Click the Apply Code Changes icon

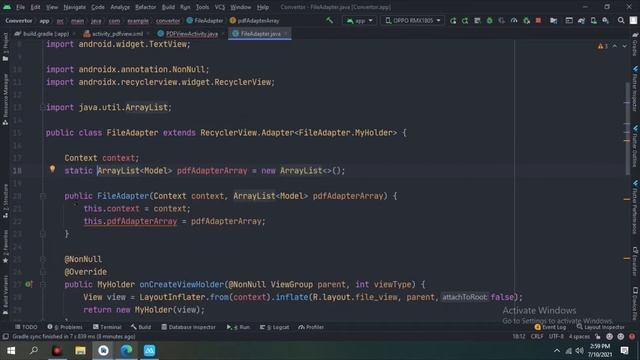click(x=477, y=20)
